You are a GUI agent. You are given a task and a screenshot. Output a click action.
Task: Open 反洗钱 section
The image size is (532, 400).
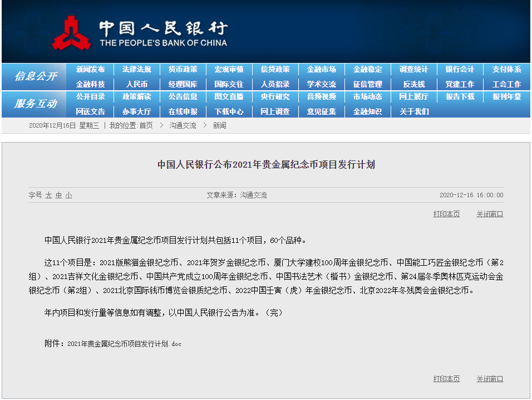(414, 84)
